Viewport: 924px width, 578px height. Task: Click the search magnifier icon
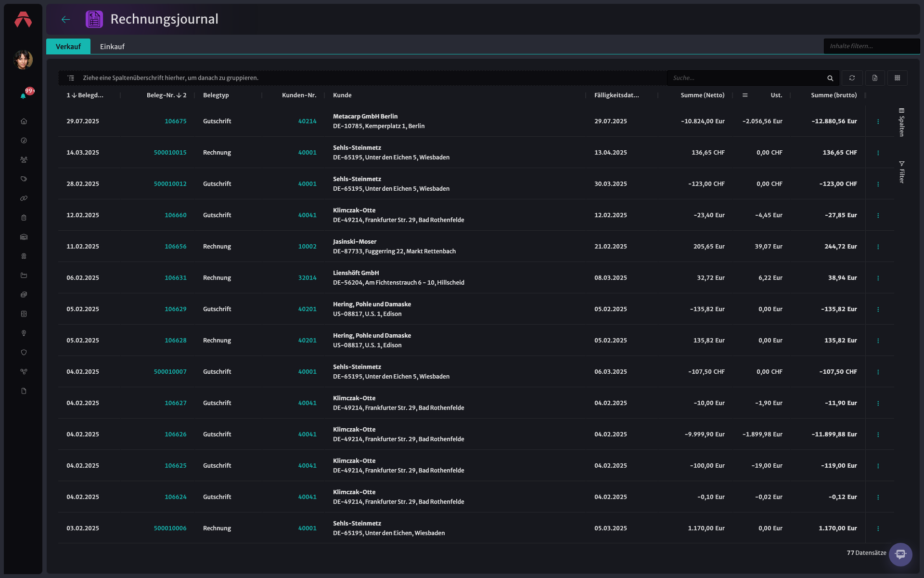(x=830, y=78)
